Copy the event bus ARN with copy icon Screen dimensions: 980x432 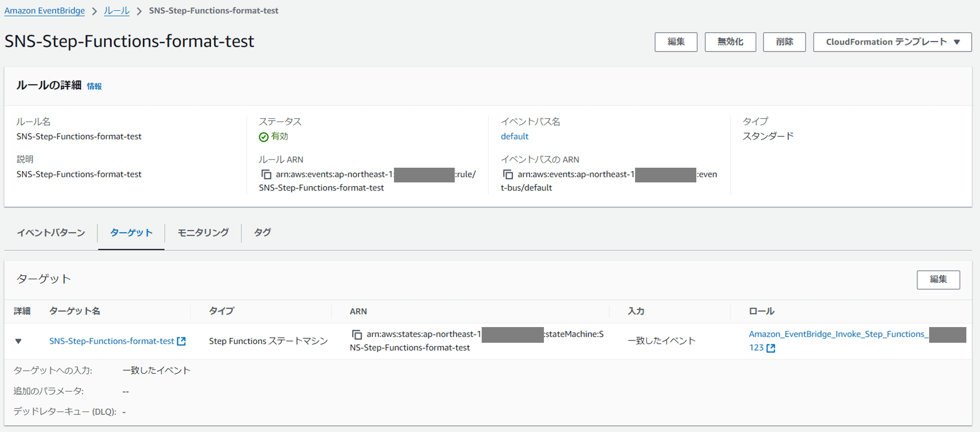508,175
